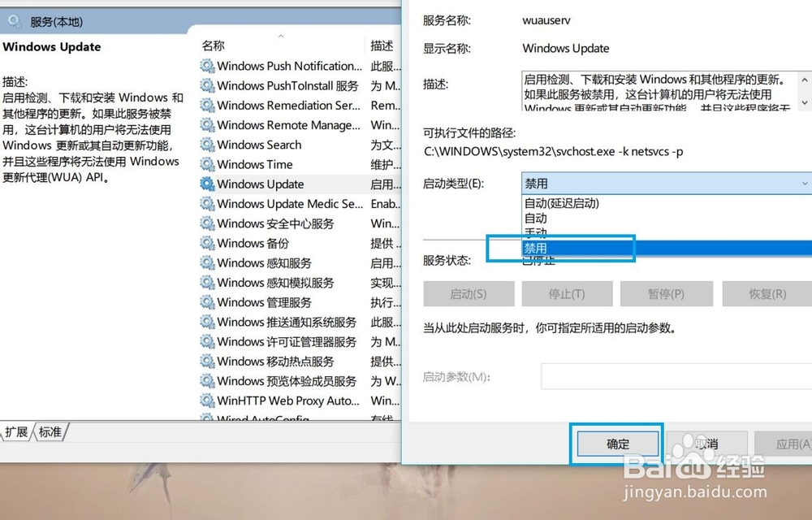The image size is (812, 520).
Task: Switch to the 扩展 tab
Action: [x=16, y=432]
